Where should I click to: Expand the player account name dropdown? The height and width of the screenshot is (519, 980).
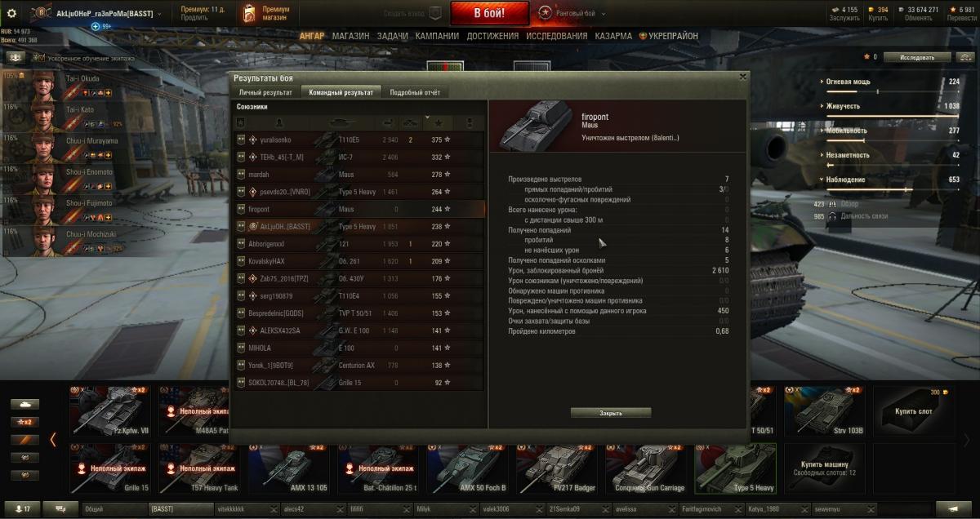(x=158, y=14)
